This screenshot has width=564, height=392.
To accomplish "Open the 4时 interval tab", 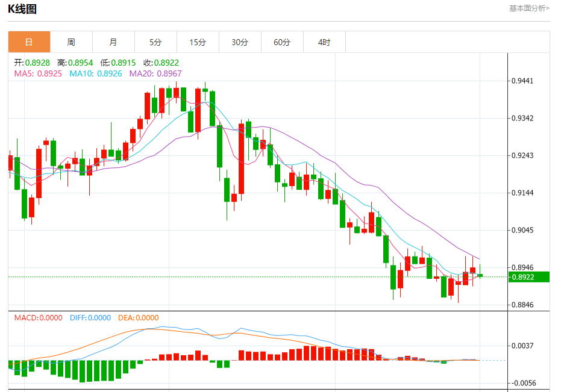I will (x=324, y=42).
